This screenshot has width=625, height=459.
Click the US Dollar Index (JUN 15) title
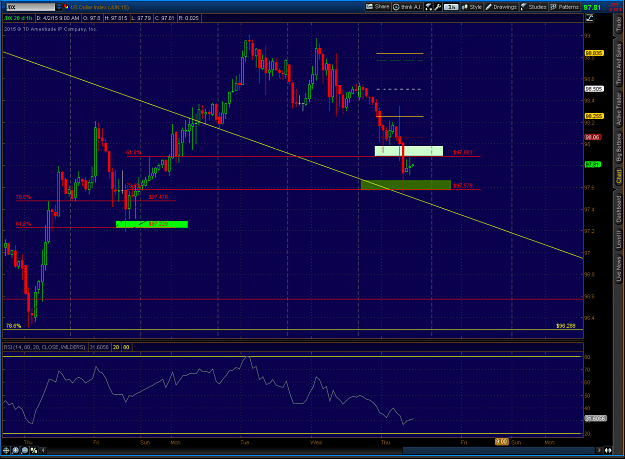point(98,7)
